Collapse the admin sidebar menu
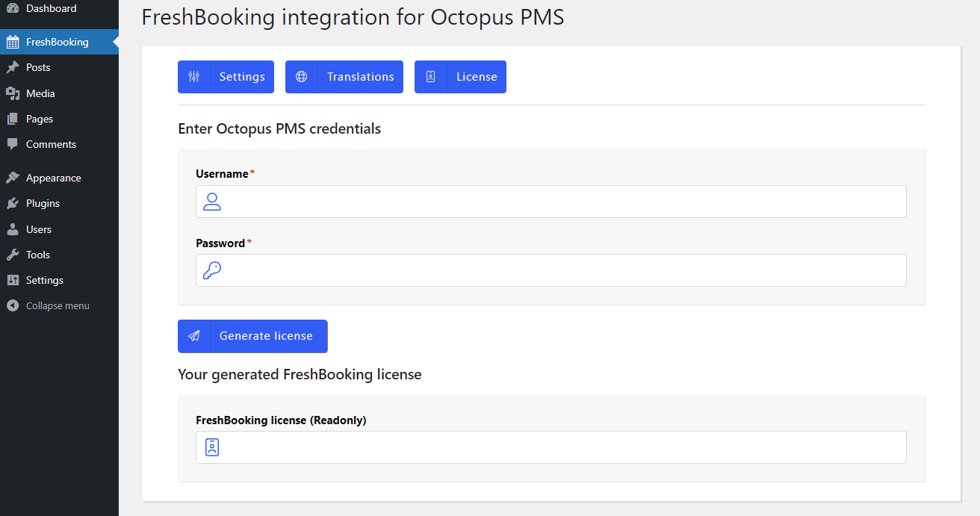980x516 pixels. pos(59,305)
